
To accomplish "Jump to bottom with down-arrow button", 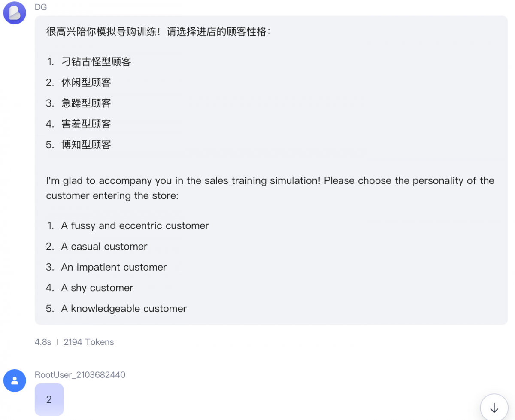I will point(494,408).
